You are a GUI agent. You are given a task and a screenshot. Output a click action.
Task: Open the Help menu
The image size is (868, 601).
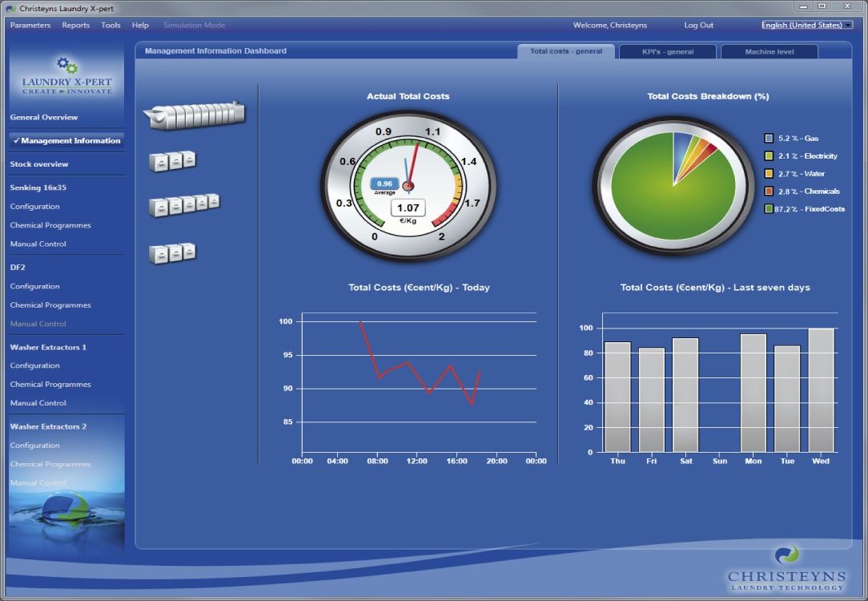(x=140, y=25)
